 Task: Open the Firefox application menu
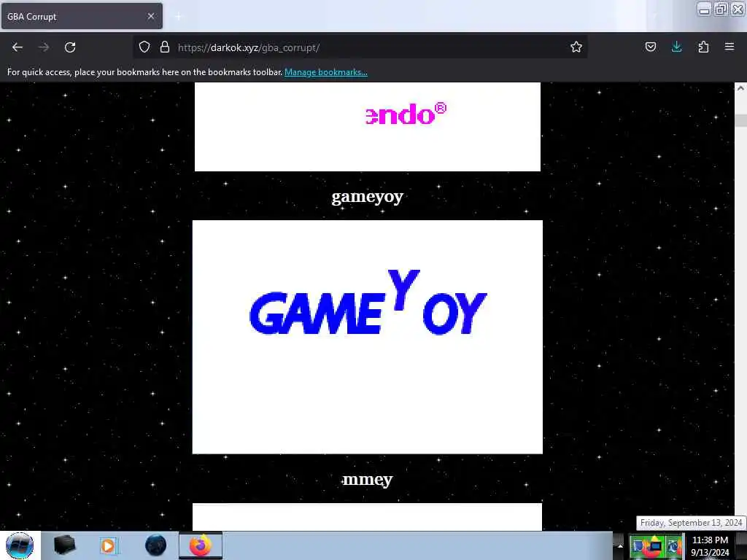click(x=729, y=47)
